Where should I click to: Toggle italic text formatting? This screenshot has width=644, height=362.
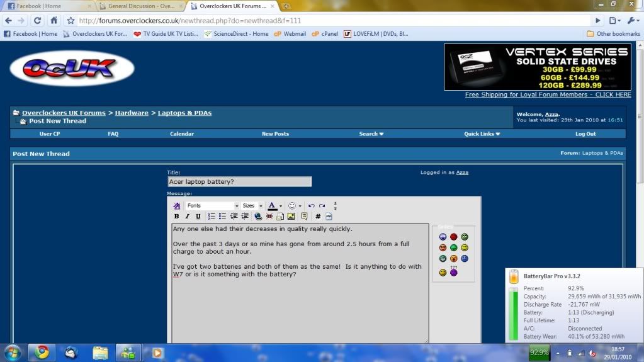tap(187, 217)
